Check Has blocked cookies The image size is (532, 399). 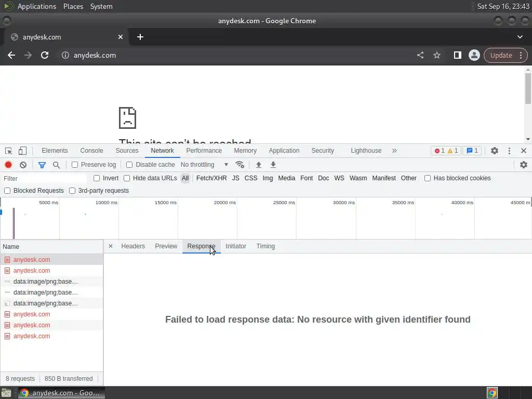[428, 179]
